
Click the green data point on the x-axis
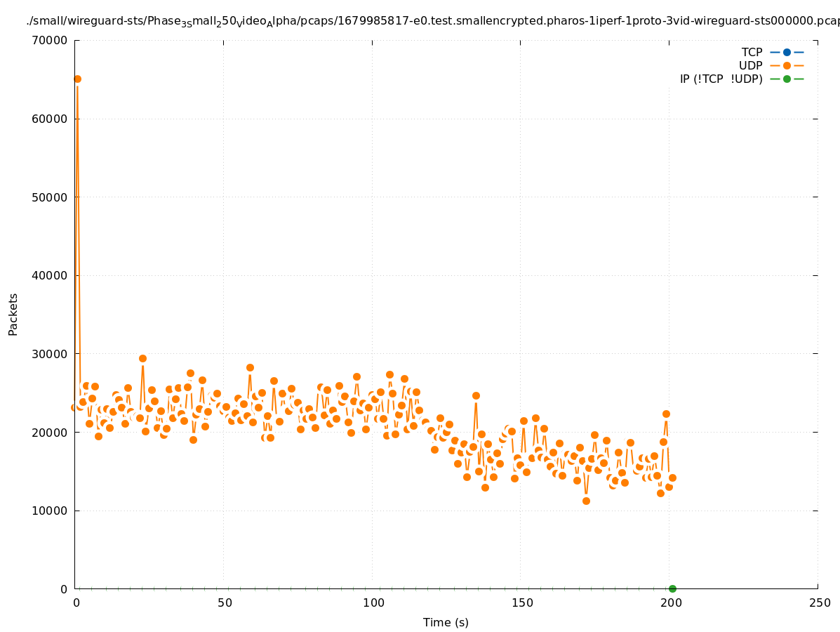672,588
